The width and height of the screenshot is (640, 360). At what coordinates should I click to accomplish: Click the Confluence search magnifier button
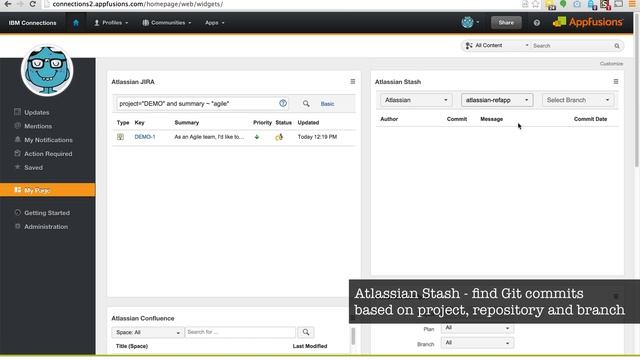306,332
